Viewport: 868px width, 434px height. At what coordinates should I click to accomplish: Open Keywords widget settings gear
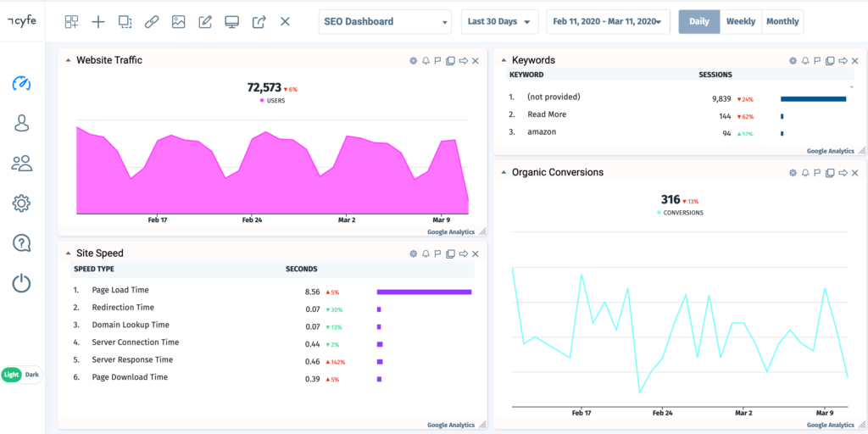tap(793, 60)
